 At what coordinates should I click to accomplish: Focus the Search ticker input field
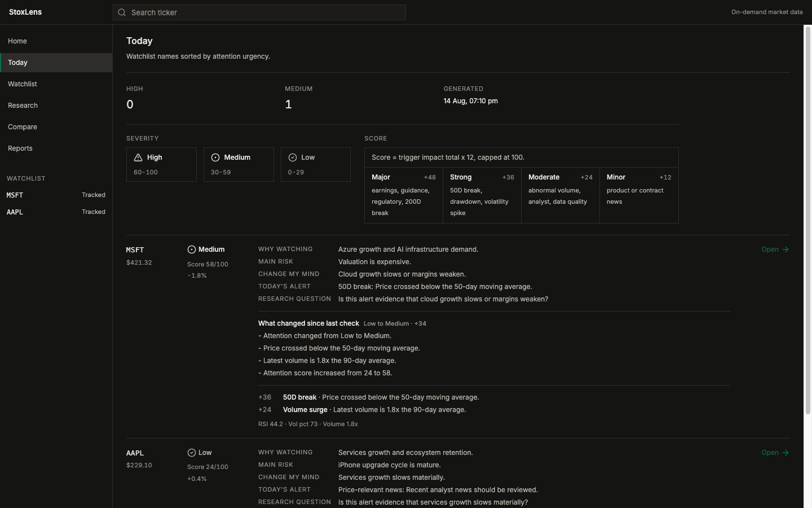click(259, 12)
